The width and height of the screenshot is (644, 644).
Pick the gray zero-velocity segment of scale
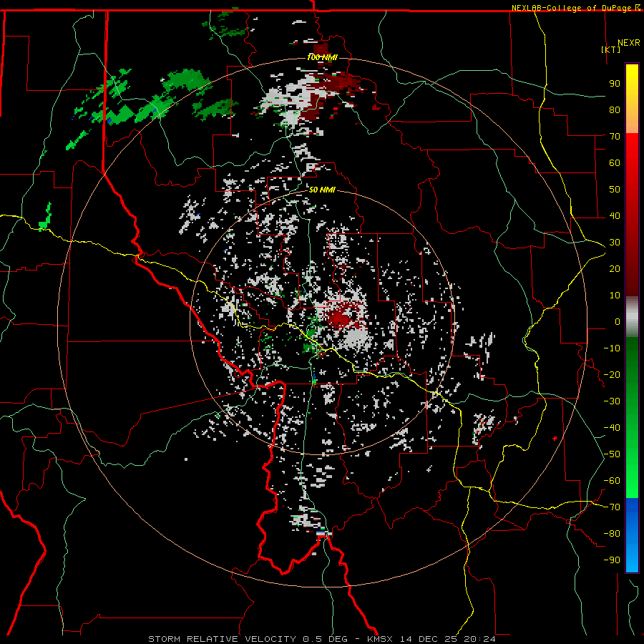click(632, 317)
